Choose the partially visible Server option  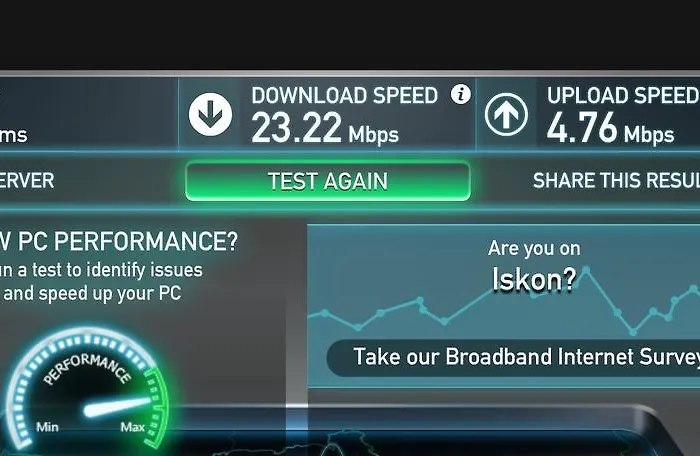pos(27,180)
